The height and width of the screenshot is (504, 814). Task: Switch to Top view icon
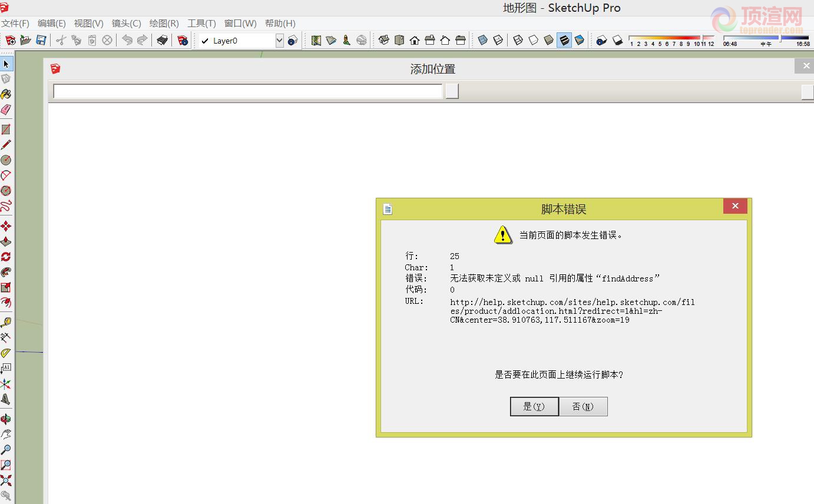(x=399, y=40)
